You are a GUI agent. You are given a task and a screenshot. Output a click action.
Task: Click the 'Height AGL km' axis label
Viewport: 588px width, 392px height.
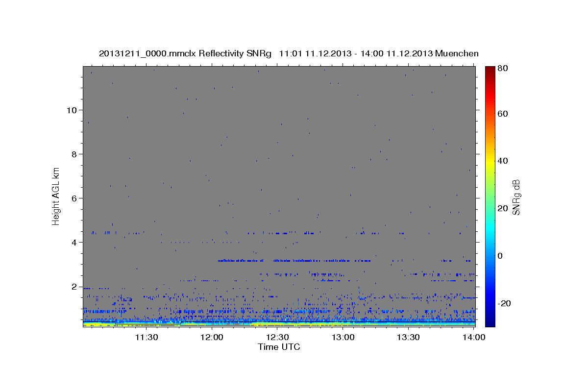coord(56,196)
